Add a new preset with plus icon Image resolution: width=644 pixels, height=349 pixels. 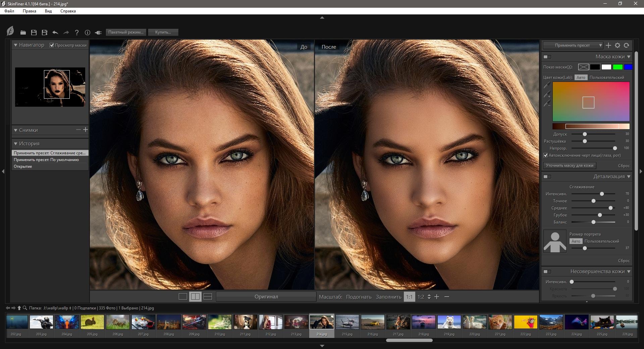click(608, 45)
